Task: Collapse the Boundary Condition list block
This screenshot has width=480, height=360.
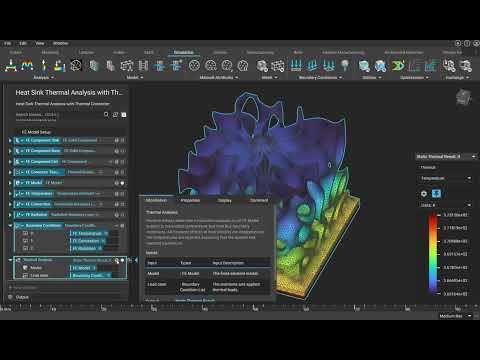Action: [x=10, y=226]
